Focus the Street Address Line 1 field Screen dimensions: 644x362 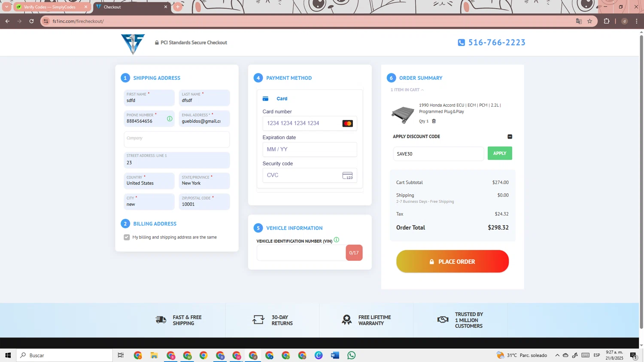177,160
